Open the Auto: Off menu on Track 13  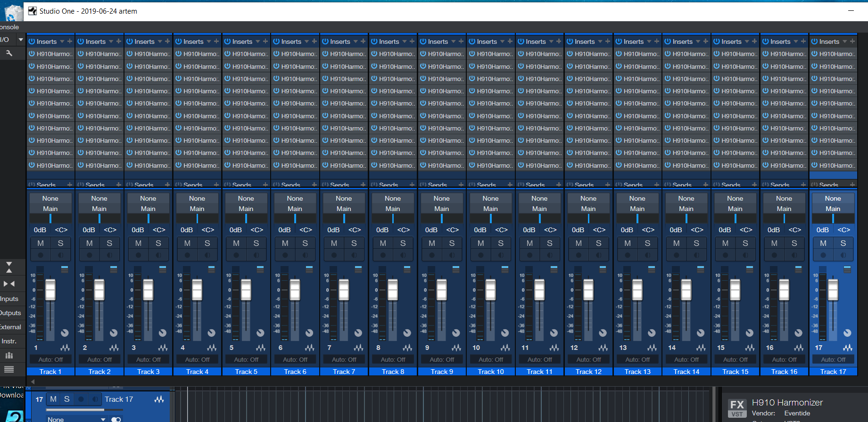[637, 359]
